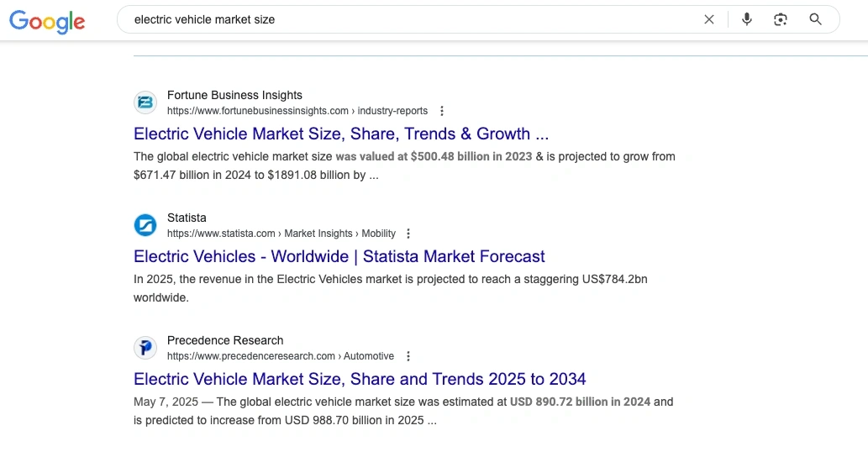868x457 pixels.
Task: Open Fortune Business Insights favicon
Action: (x=145, y=102)
